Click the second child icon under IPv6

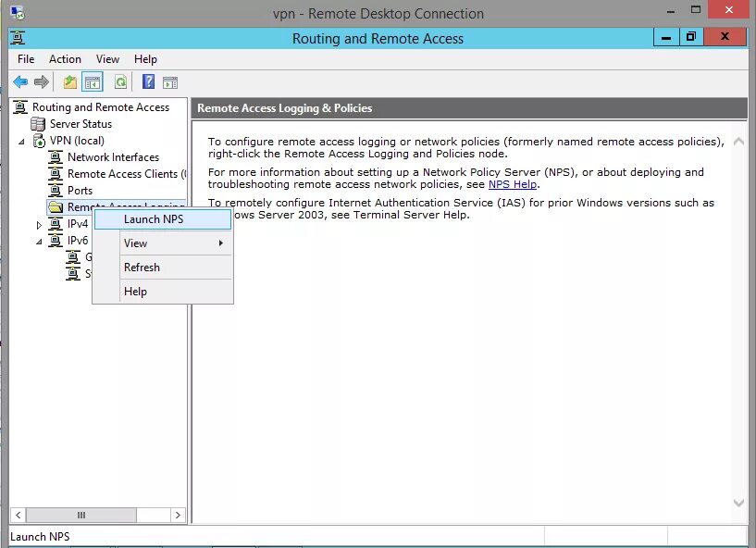point(73,273)
